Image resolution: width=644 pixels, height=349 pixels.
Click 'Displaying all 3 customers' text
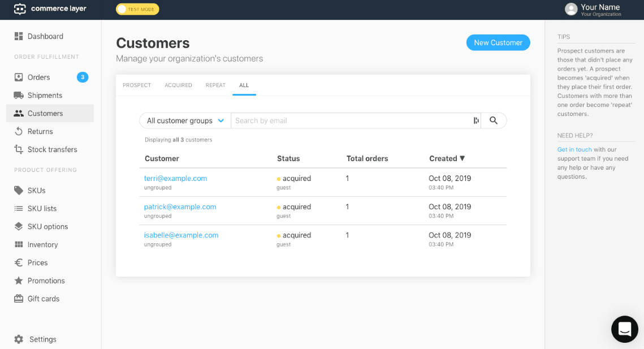178,140
